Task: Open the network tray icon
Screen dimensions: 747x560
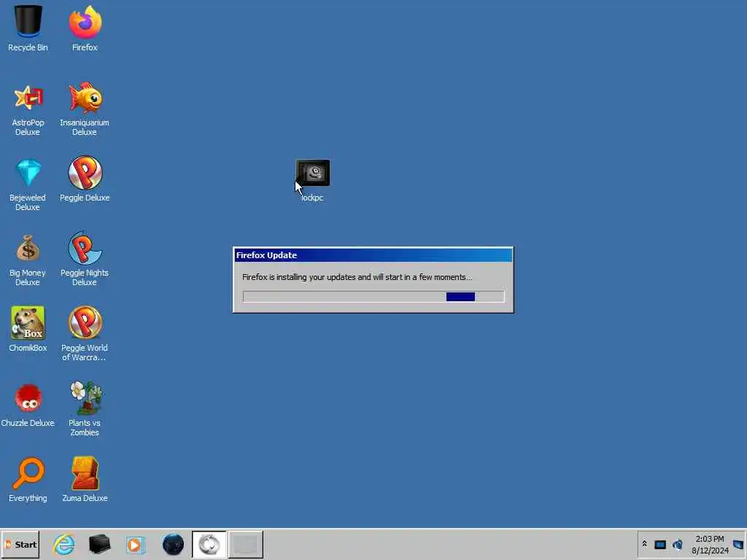Action: pyautogui.click(x=659, y=544)
